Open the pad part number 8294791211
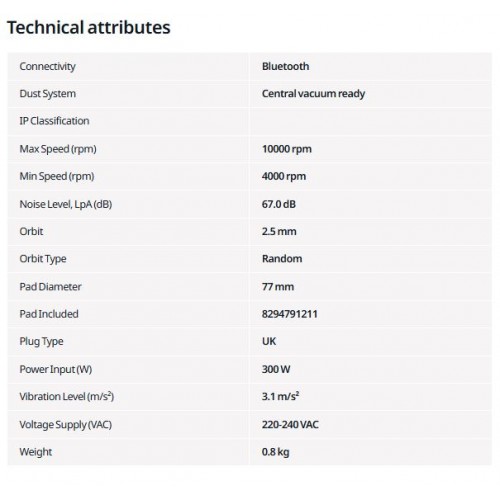This screenshot has height=500, width=500. coord(289,314)
